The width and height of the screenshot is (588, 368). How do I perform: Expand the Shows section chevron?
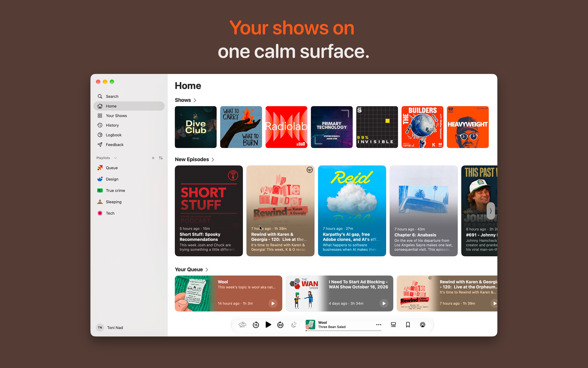pyautogui.click(x=195, y=100)
